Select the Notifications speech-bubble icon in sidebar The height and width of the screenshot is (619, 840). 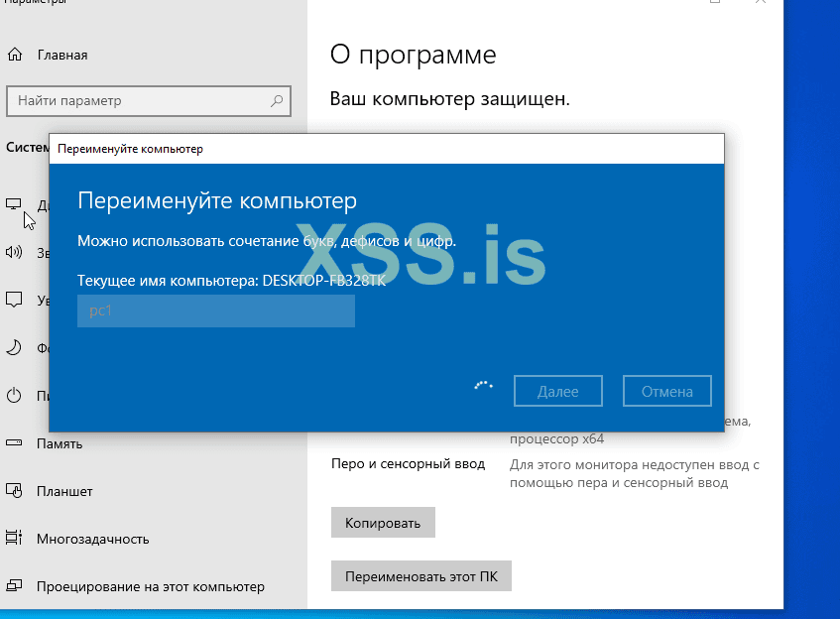click(14, 300)
